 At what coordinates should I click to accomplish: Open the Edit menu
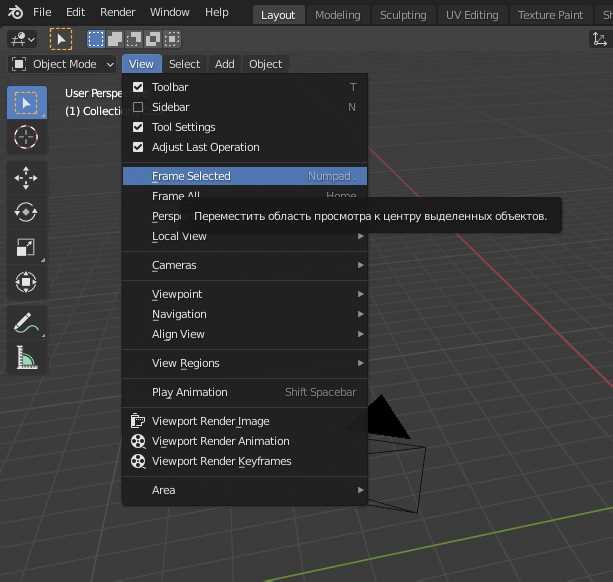pos(75,12)
